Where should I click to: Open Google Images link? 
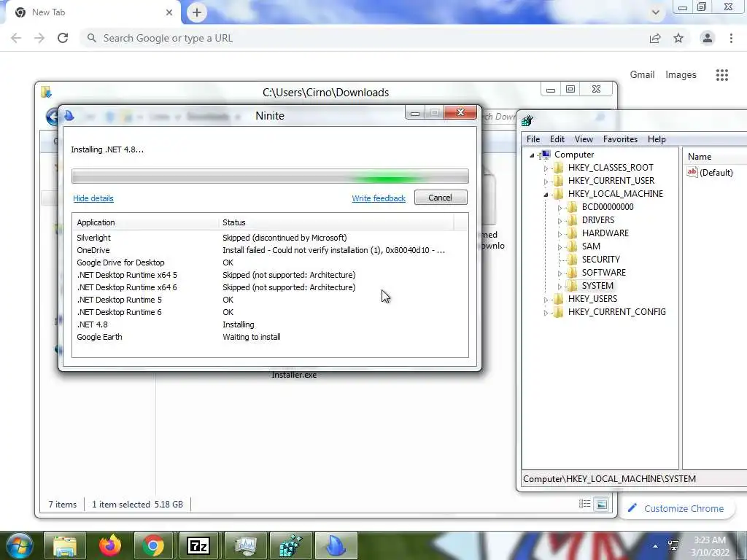681,75
